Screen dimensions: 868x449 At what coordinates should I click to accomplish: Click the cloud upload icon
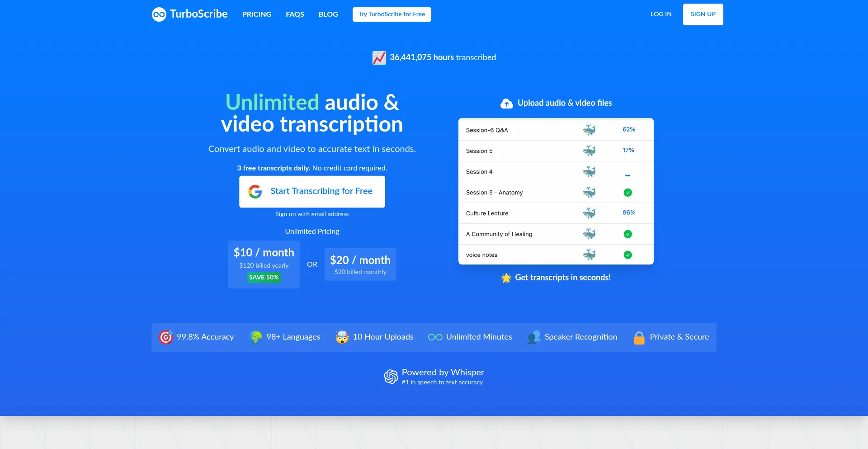(506, 103)
